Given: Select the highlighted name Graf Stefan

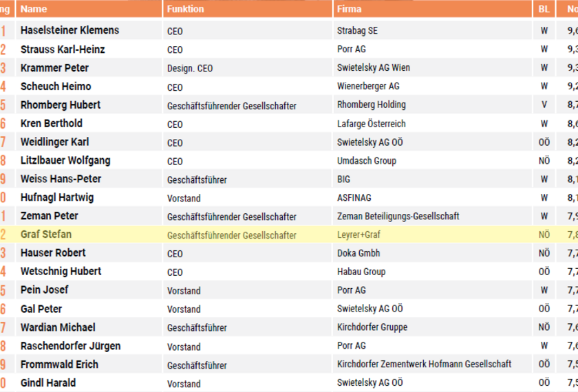Looking at the screenshot, I should click(x=46, y=235).
